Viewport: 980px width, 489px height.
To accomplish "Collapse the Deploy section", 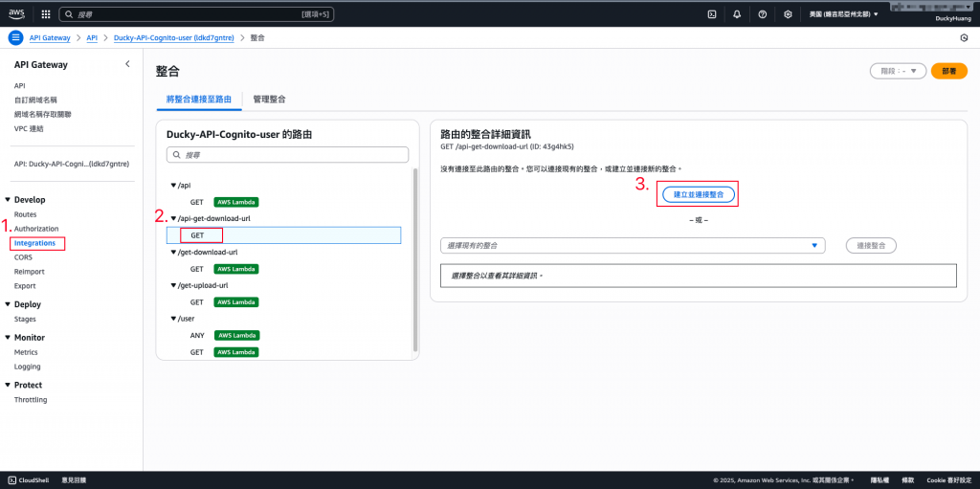I will point(8,304).
